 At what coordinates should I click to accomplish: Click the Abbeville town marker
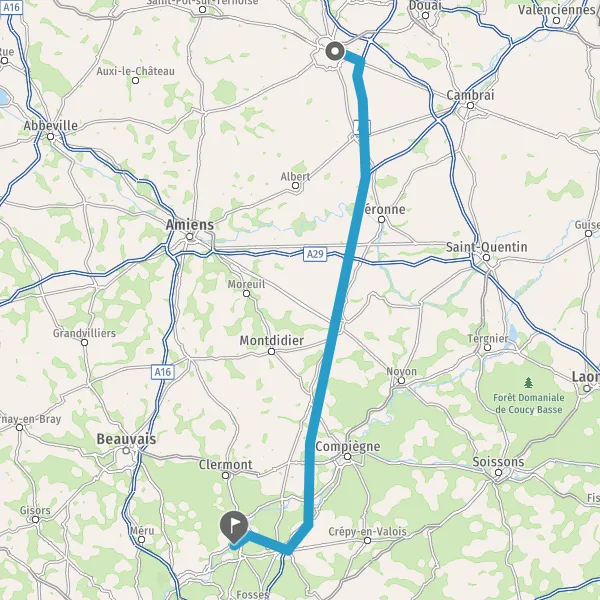pyautogui.click(x=51, y=137)
